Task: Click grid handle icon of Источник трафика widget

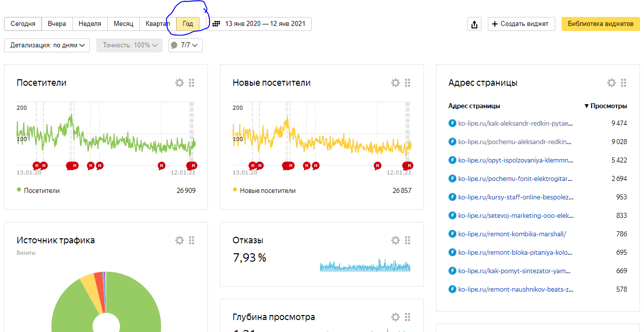Action: pyautogui.click(x=192, y=240)
